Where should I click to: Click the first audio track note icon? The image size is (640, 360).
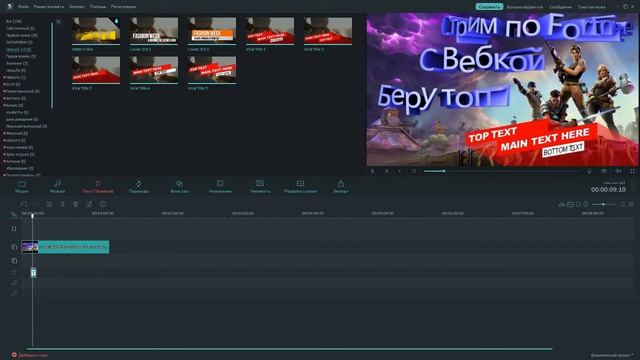point(14,283)
